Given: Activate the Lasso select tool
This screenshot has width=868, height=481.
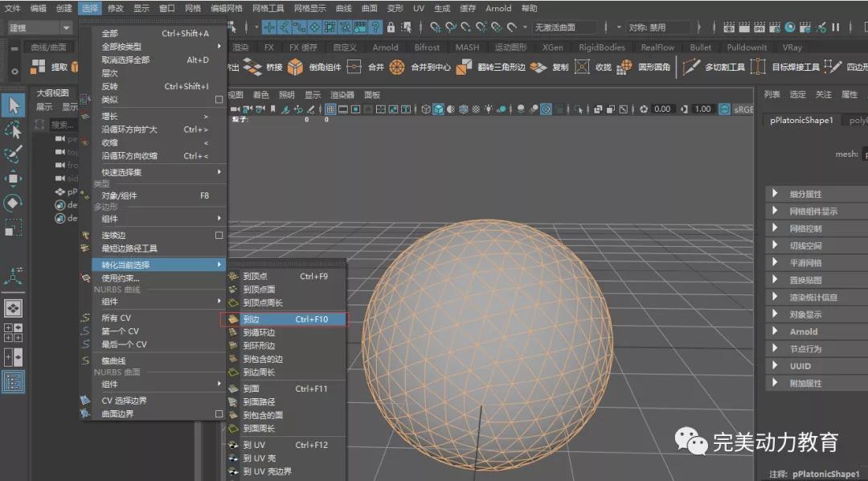Looking at the screenshot, I should click(x=13, y=129).
